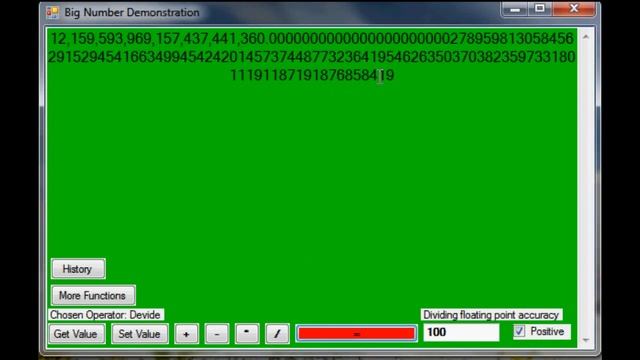Choose the plus (+) operator button
The height and width of the screenshot is (360, 640).
click(187, 334)
